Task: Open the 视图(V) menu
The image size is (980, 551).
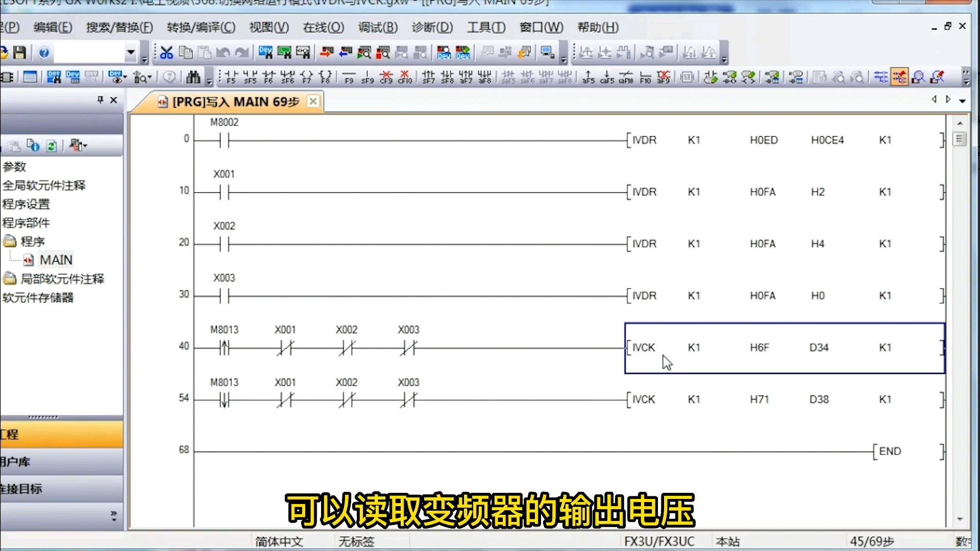Action: click(269, 28)
